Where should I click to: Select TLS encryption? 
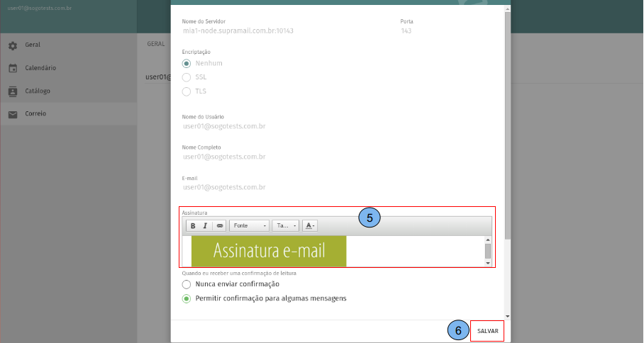click(187, 91)
